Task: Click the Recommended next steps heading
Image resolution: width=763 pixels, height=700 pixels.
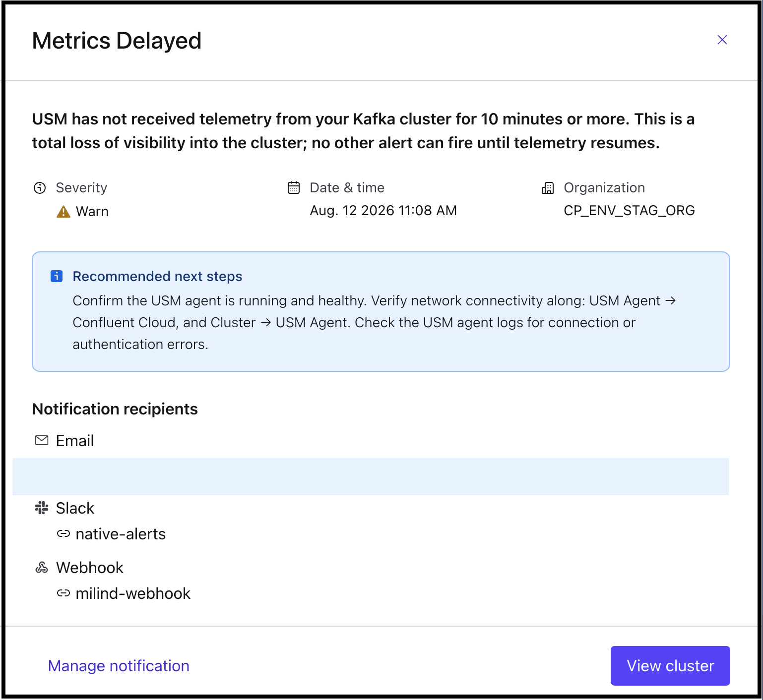Action: point(157,276)
